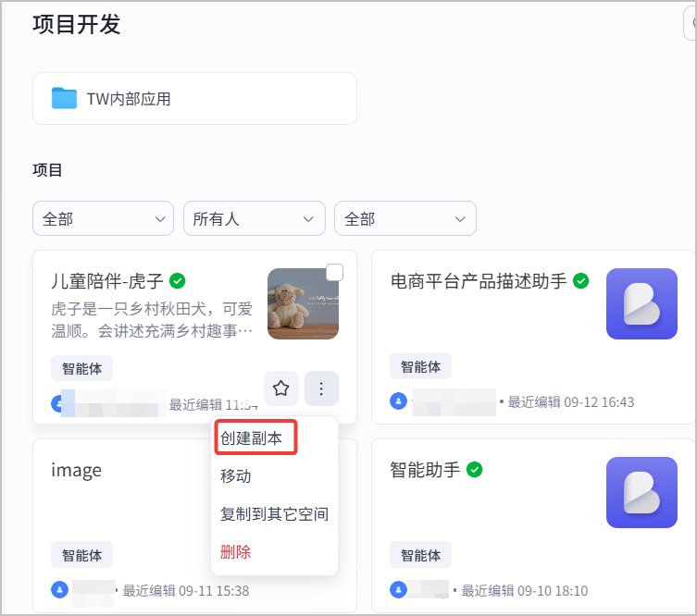Open the 电商平台产品描述助手 project title
697x616 pixels.
tap(479, 281)
